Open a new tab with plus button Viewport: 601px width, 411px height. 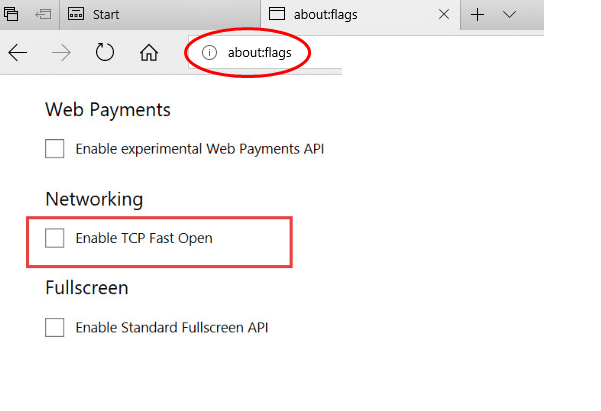(478, 15)
